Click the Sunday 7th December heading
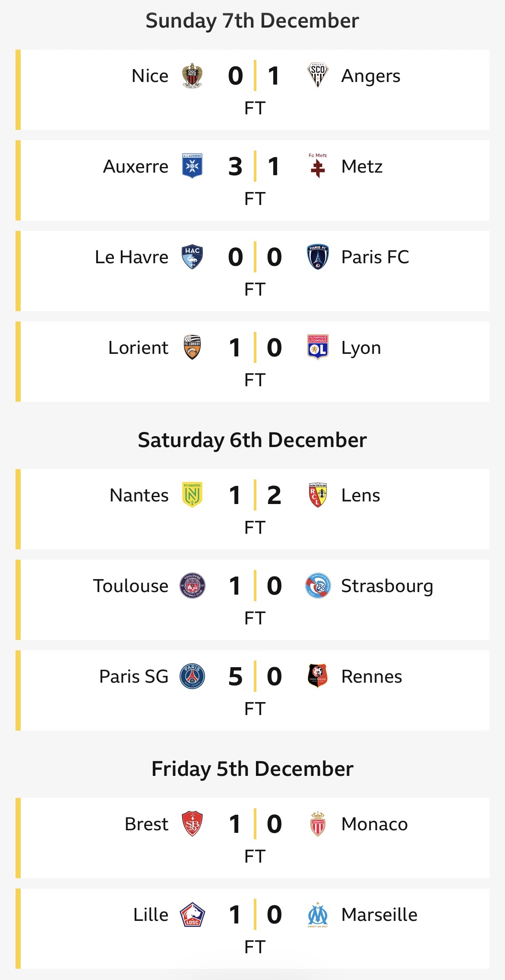The width and height of the screenshot is (505, 980). pyautogui.click(x=252, y=21)
